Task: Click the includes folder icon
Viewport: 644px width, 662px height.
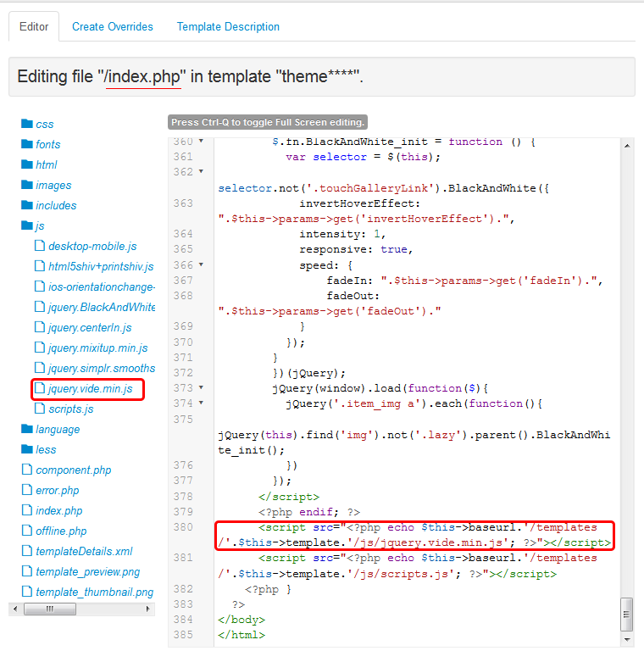Action: click(x=26, y=205)
